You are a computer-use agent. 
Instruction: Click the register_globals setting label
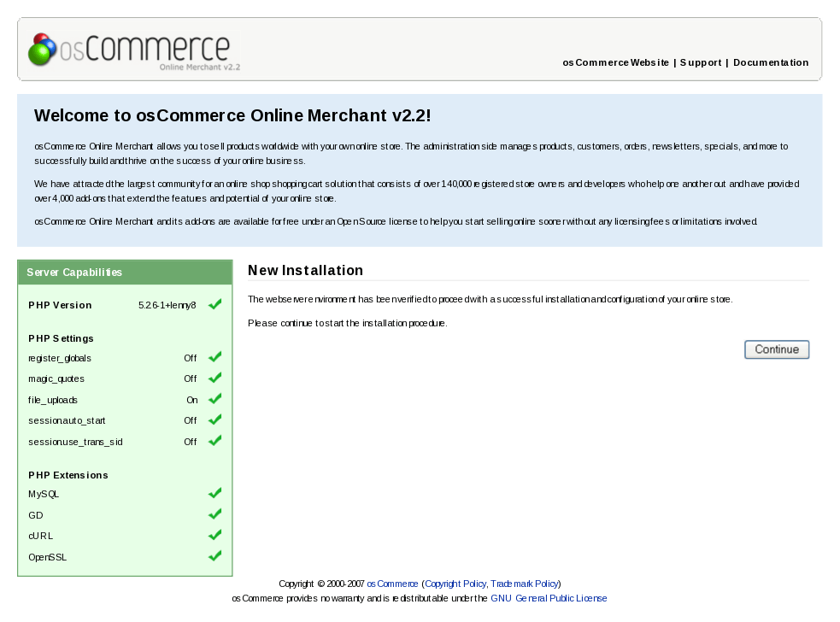pos(60,358)
